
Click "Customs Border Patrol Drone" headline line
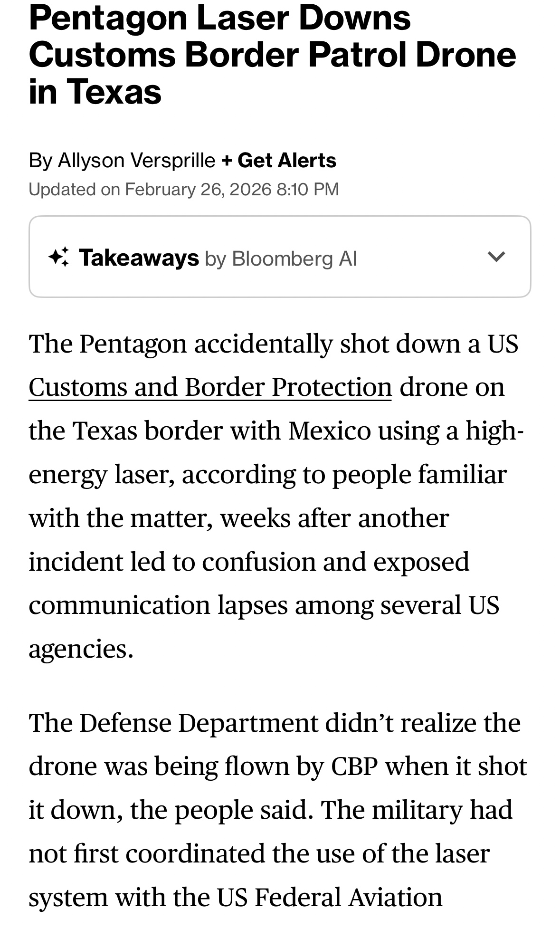click(272, 55)
